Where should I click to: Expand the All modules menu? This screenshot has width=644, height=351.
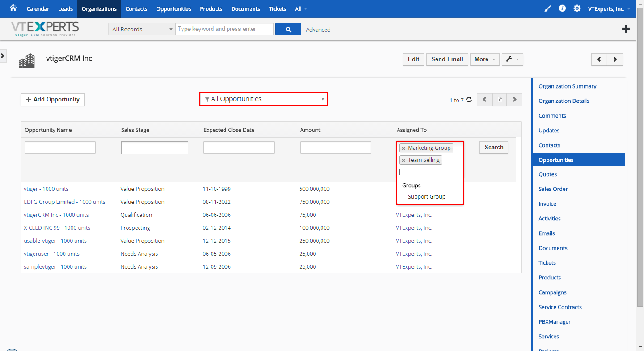coord(301,9)
